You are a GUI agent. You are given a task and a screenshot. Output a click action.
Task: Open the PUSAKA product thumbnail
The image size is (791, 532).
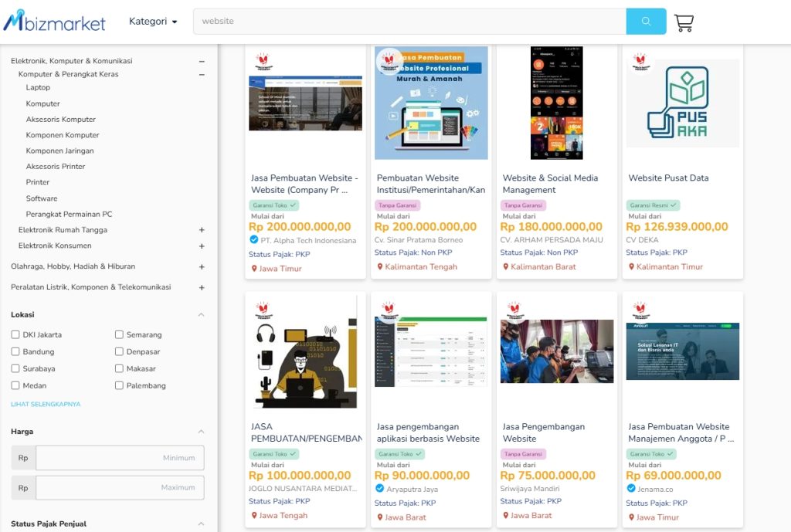click(x=682, y=103)
